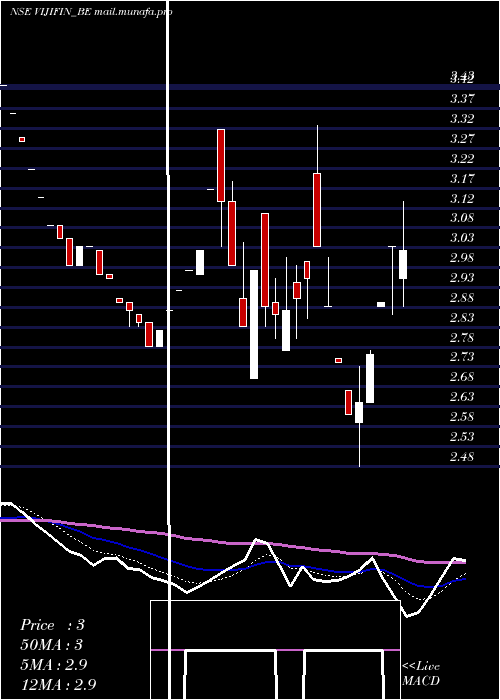Click the 2.78 price axis label
Screen dimensions: 500x700
click(462, 338)
